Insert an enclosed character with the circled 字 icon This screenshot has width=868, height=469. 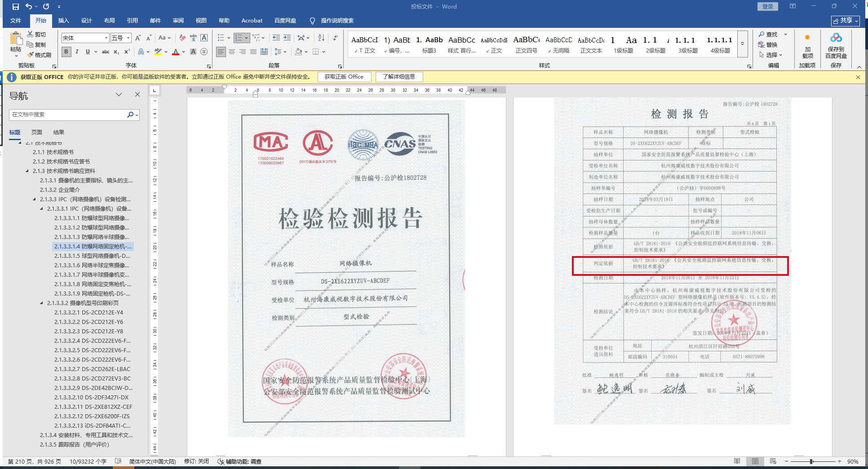(204, 52)
